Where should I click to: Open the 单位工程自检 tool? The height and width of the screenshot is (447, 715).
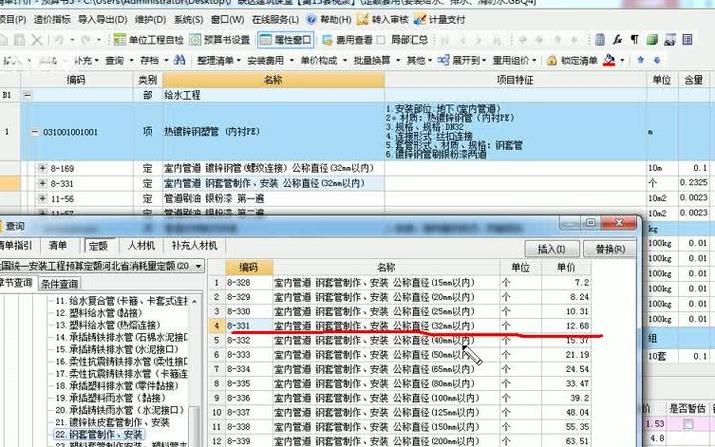pos(148,40)
